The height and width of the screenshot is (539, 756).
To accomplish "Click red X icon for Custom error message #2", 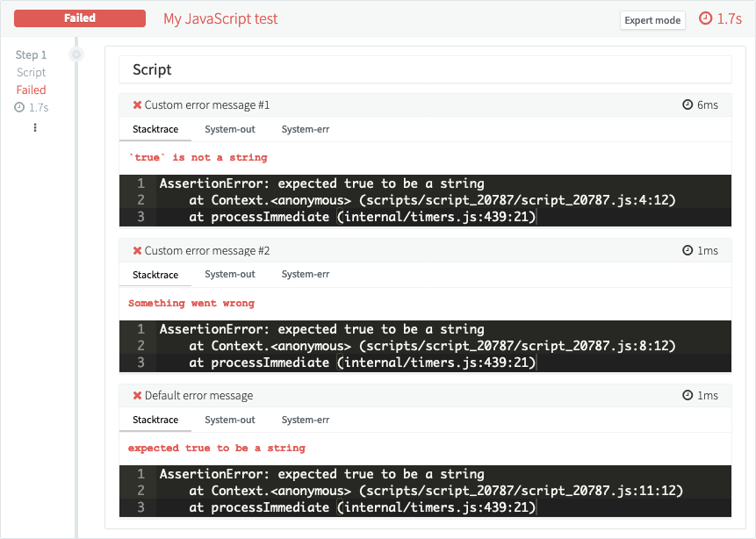I will click(x=137, y=251).
